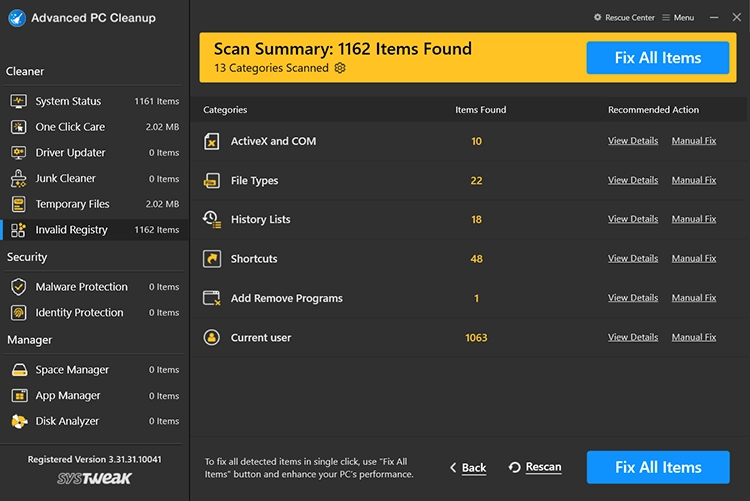
Task: Click the Back chevron arrow
Action: coord(453,468)
